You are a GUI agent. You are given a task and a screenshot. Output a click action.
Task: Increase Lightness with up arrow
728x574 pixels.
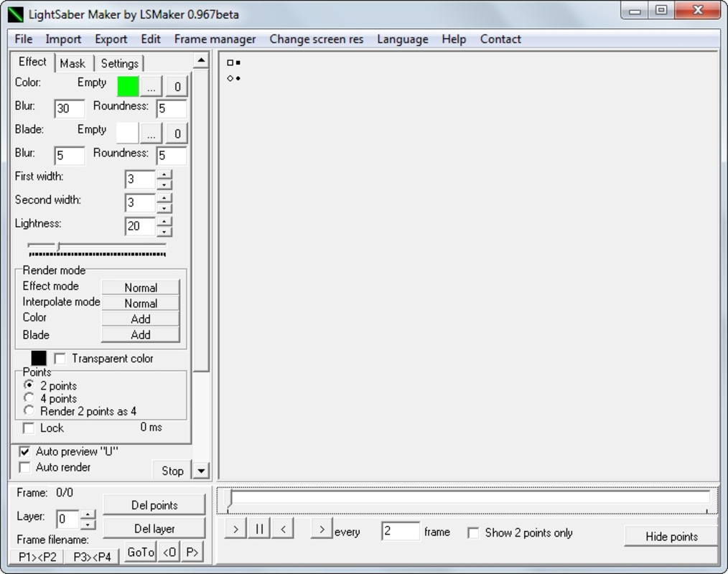pos(164,221)
